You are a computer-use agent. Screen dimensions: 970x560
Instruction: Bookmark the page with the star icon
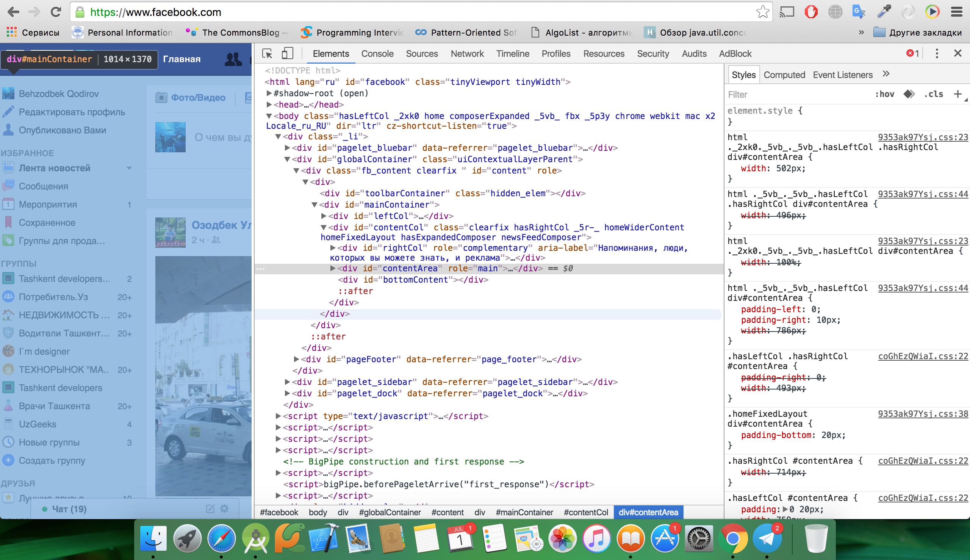762,12
